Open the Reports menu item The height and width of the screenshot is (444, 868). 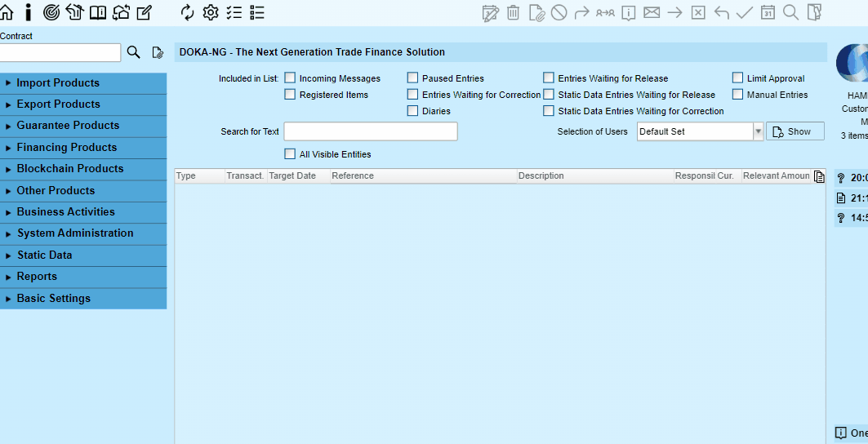point(83,277)
